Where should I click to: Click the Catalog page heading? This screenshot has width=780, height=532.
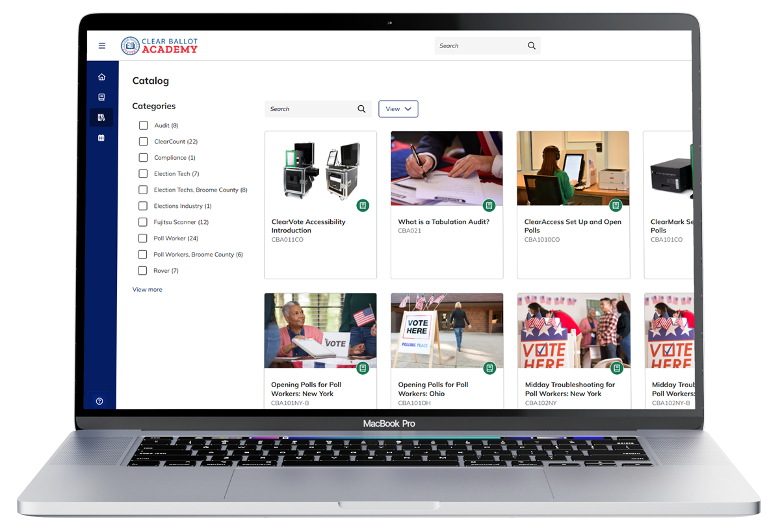151,81
